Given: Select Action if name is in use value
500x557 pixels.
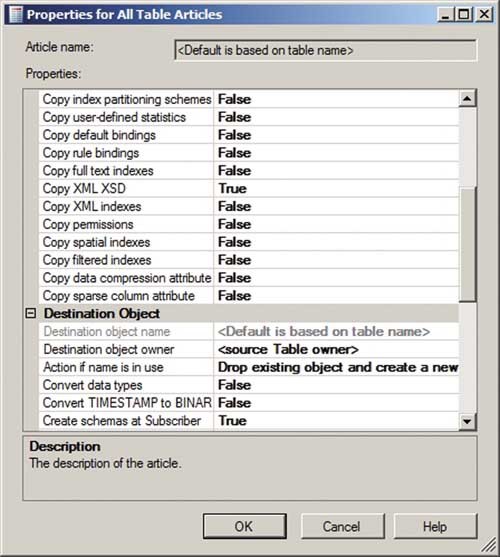Looking at the screenshot, I should point(336,367).
